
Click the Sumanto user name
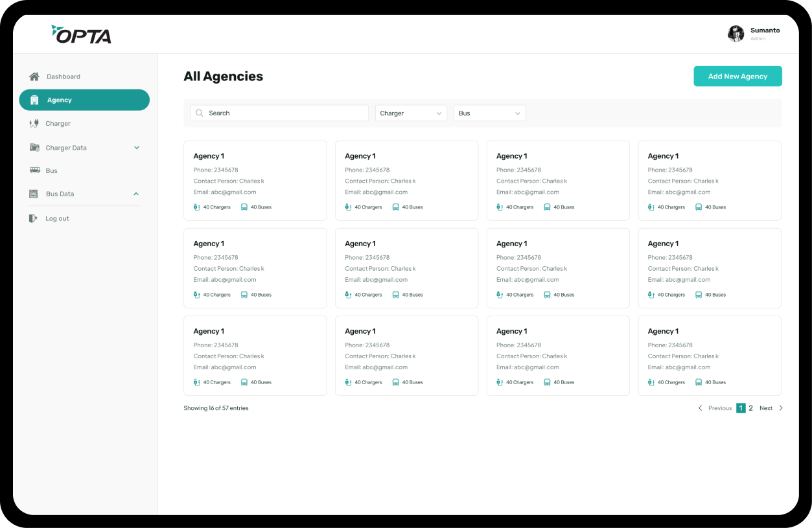coord(765,30)
